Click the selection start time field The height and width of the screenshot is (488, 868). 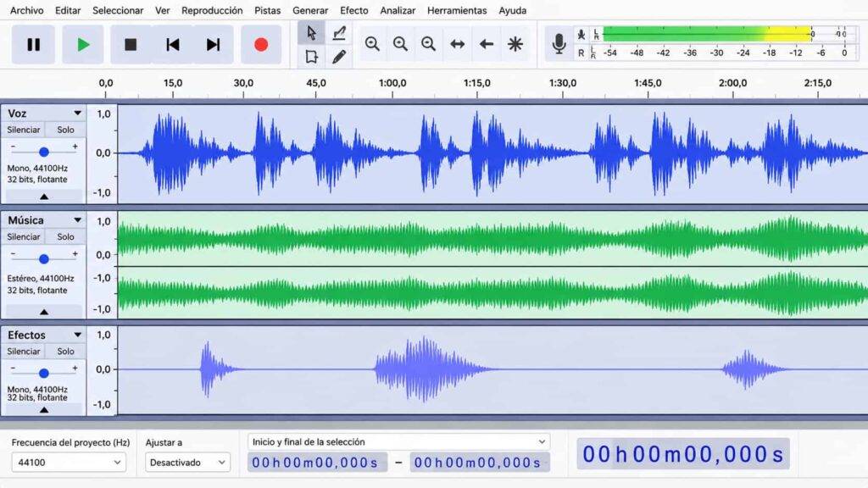tap(317, 463)
